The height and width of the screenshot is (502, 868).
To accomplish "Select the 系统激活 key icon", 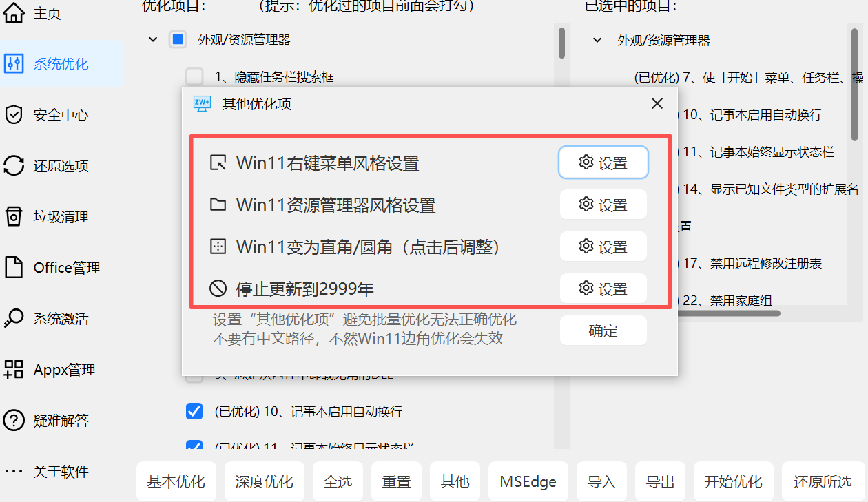I will 14,319.
